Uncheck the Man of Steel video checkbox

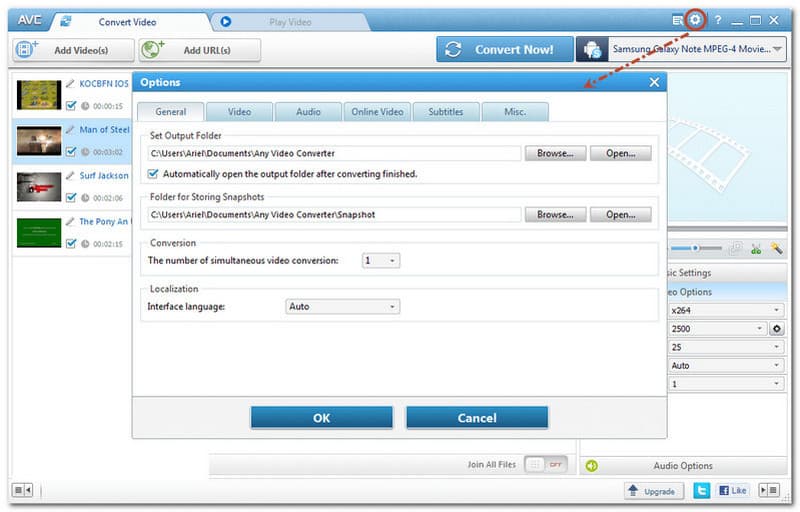pos(71,151)
